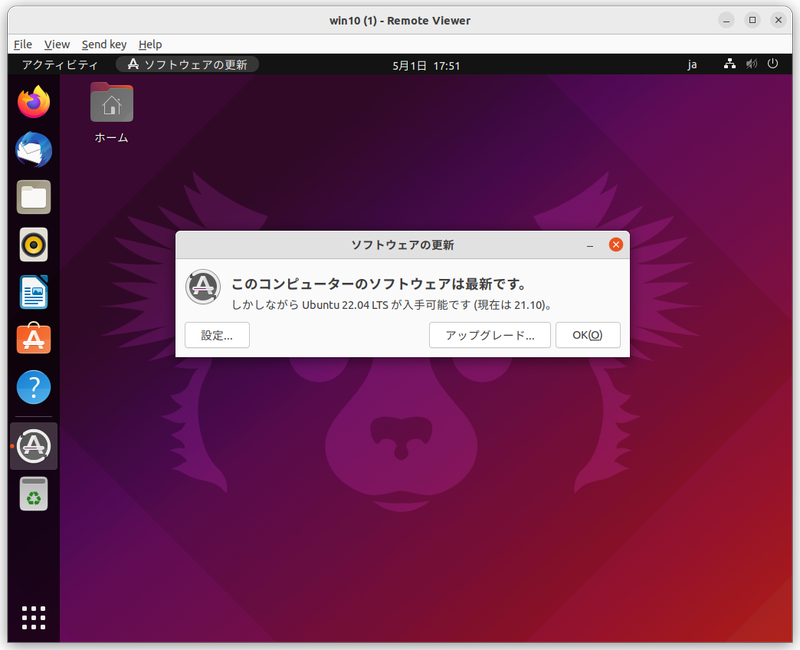Image resolution: width=800 pixels, height=650 pixels.
Task: Open the wired network indicator
Action: tap(729, 63)
